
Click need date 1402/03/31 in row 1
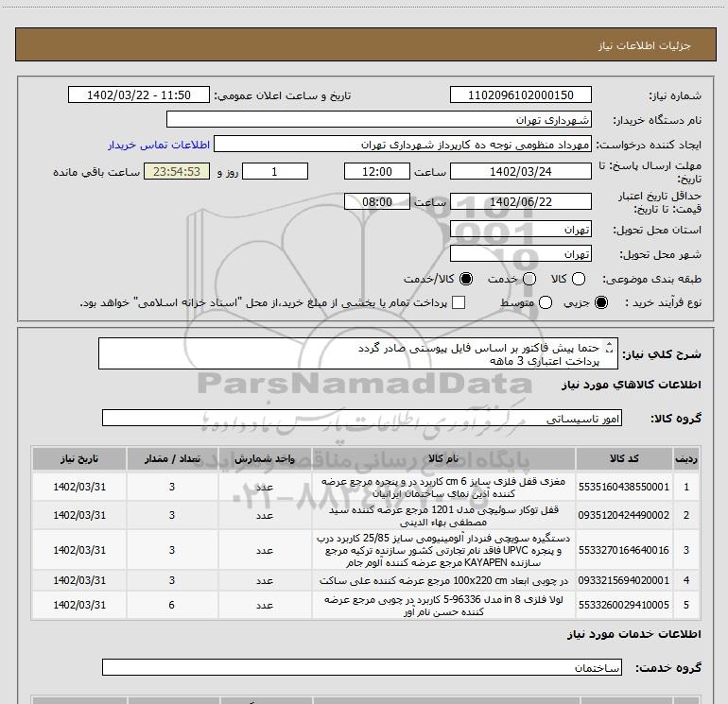click(79, 487)
